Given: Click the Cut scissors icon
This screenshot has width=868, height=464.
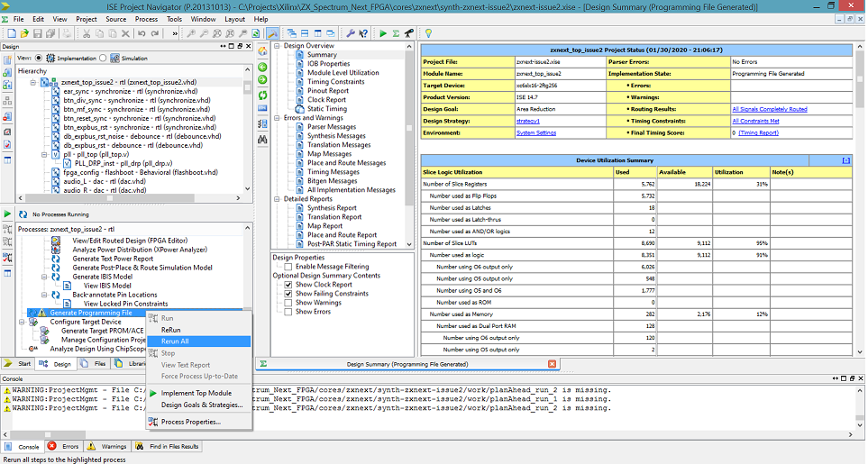Looking at the screenshot, I should tap(87, 33).
